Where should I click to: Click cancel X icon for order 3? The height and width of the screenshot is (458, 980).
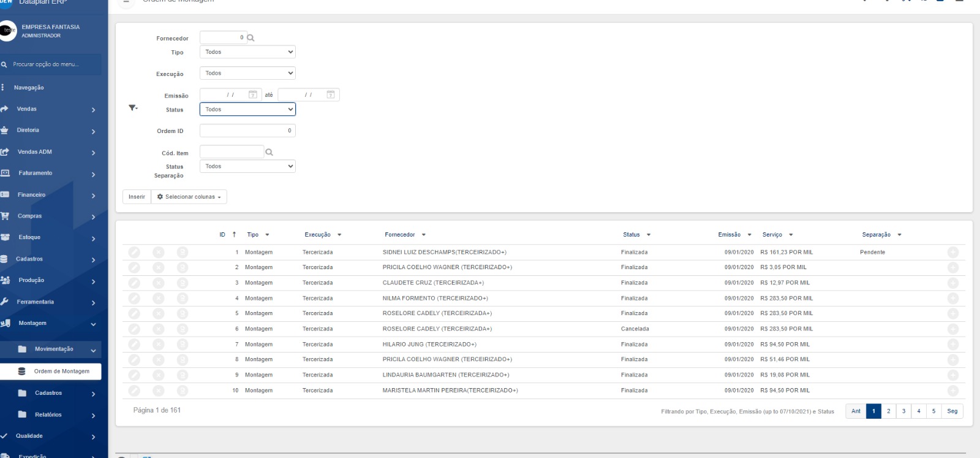(x=158, y=283)
